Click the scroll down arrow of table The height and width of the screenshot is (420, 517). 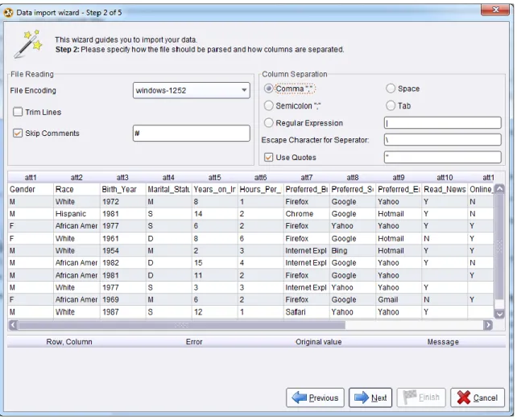point(499,314)
